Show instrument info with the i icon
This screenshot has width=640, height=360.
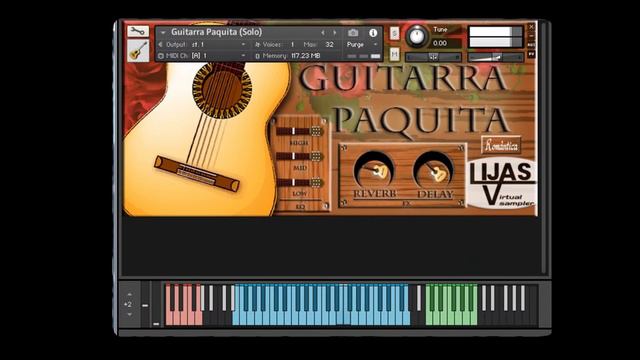[x=373, y=33]
